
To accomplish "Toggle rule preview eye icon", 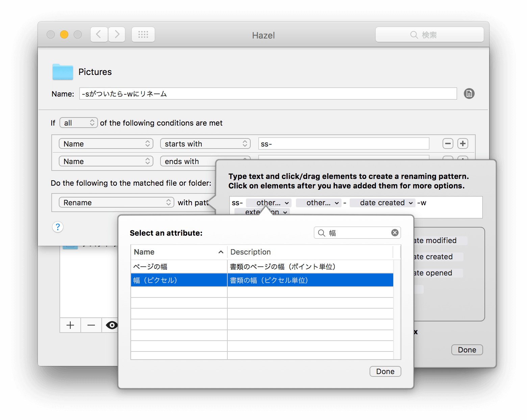I will click(111, 325).
